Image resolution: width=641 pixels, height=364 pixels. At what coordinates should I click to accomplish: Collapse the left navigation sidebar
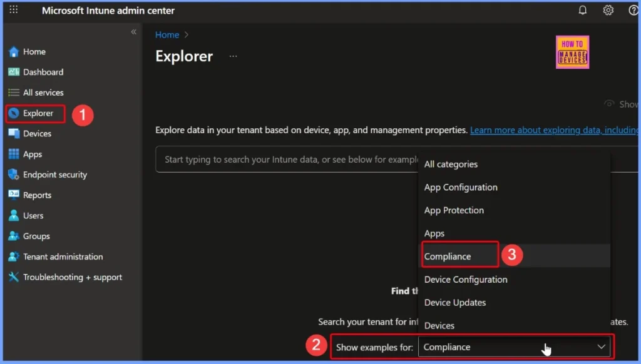pos(134,32)
